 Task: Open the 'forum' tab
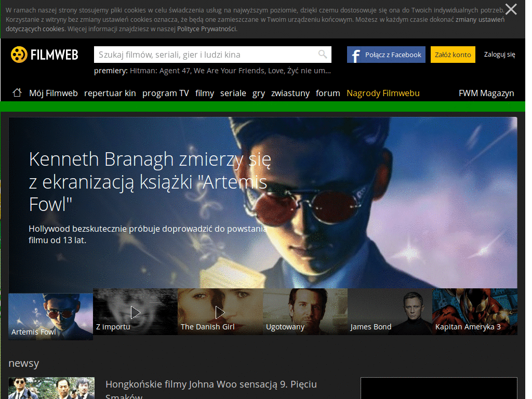328,93
